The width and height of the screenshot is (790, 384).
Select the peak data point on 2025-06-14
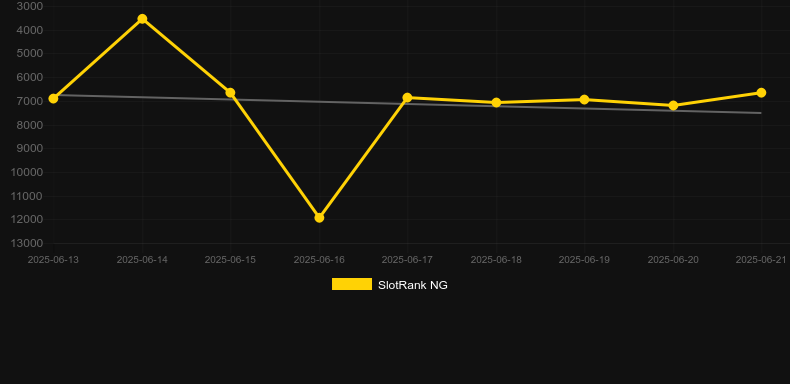click(x=142, y=19)
